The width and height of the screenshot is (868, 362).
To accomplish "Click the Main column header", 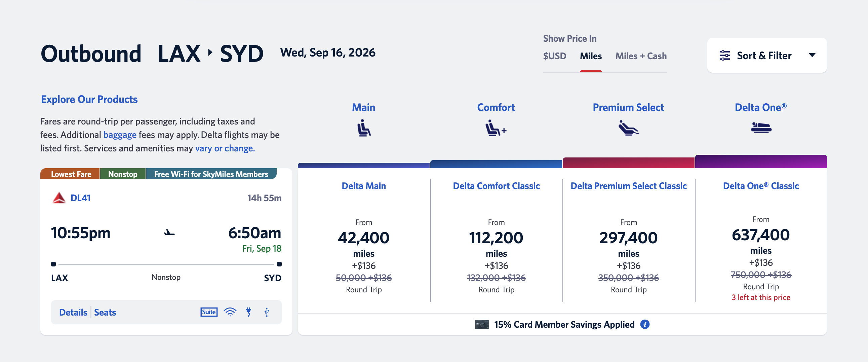I will pyautogui.click(x=364, y=108).
